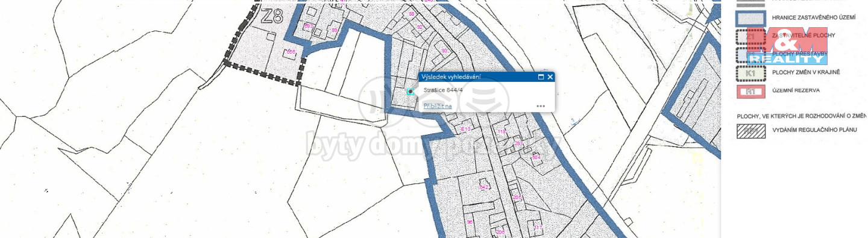Click the 'Přiblížit na' zoom link
The width and height of the screenshot is (868, 238).
437,106
